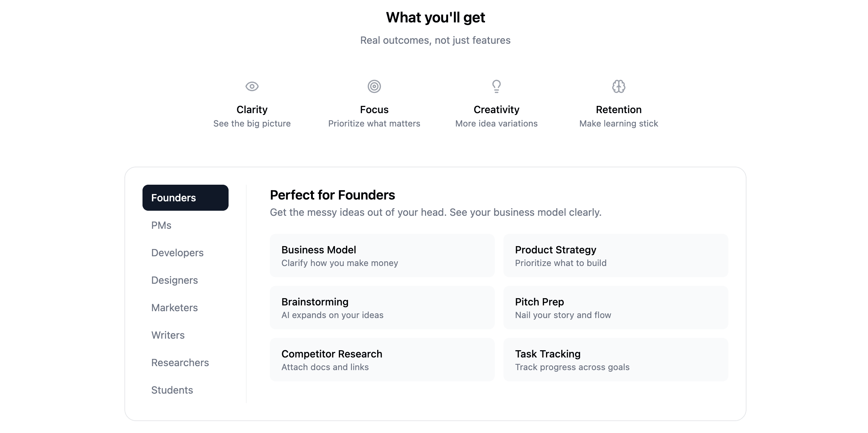
Task: Select the Brainstorming card
Action: (382, 308)
